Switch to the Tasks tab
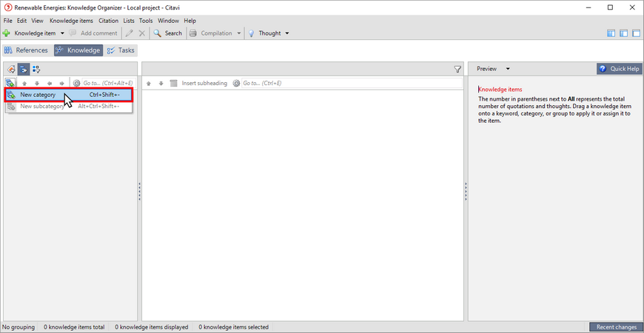The image size is (644, 333). tap(121, 50)
